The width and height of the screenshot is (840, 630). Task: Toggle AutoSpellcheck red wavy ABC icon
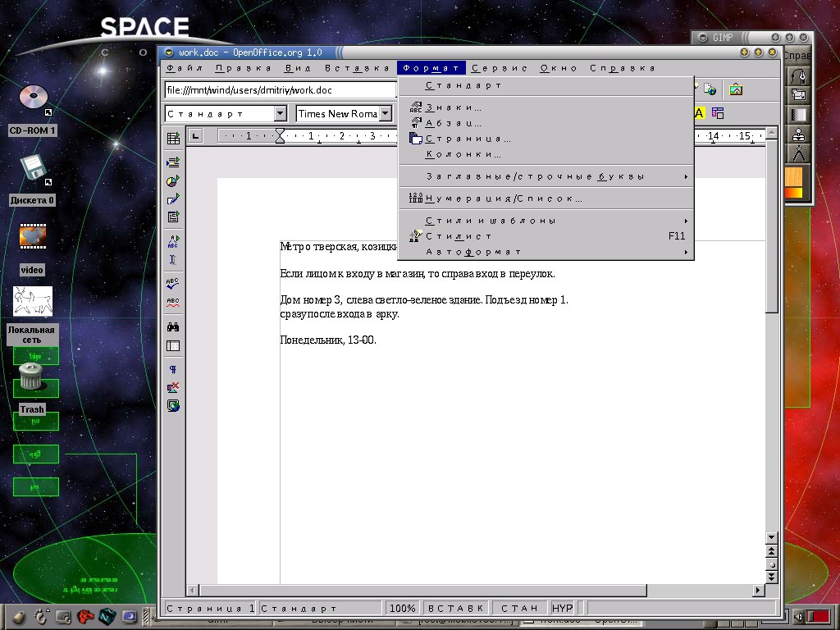pyautogui.click(x=173, y=302)
